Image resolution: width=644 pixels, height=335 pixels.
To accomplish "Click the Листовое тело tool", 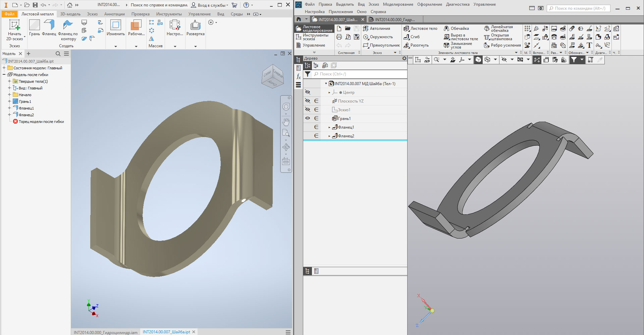I will 420,28.
